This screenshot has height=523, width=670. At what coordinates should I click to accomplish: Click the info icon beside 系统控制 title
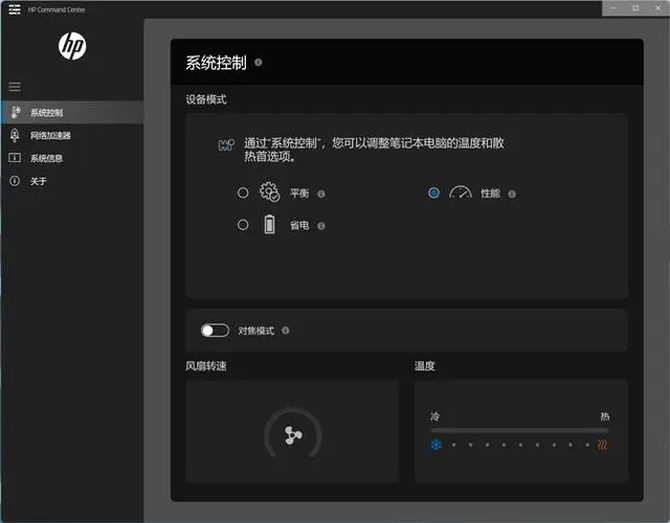258,62
